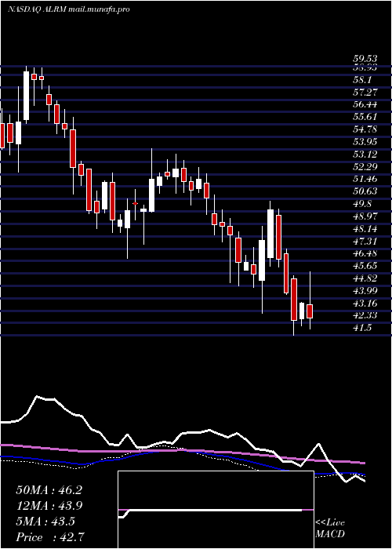Image resolution: width=392 pixels, height=549 pixels.
Task: Click the 59.53 price axis label
Action: point(365,59)
